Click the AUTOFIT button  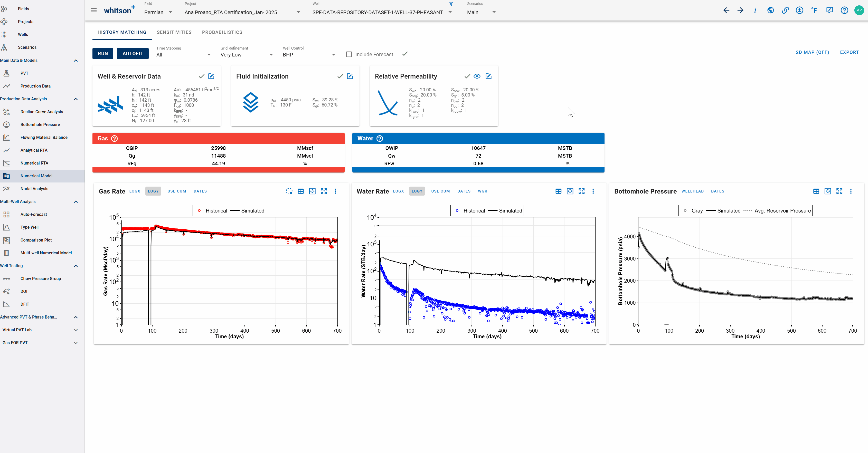133,54
